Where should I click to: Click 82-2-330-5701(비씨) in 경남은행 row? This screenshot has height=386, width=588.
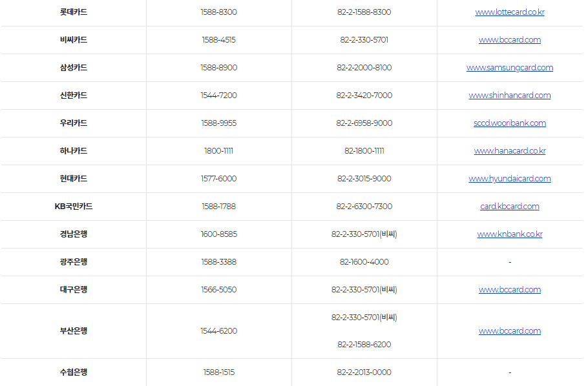coord(364,234)
